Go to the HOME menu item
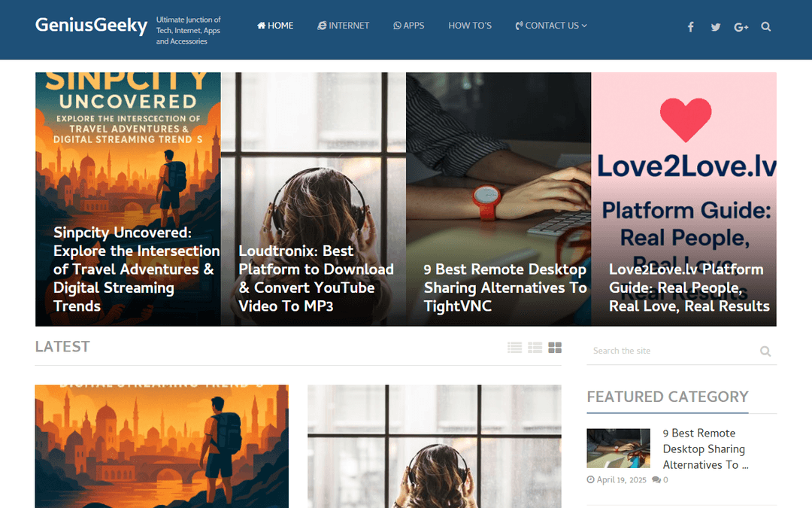 pyautogui.click(x=275, y=26)
